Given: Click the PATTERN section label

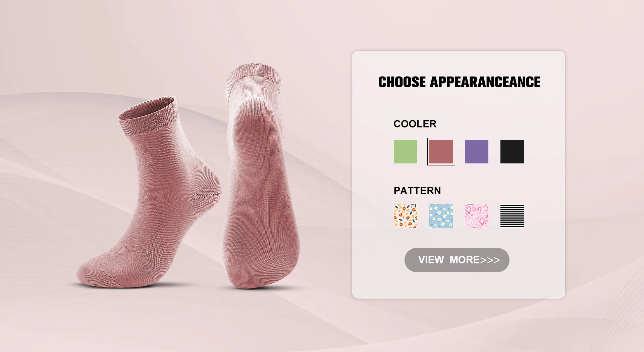Looking at the screenshot, I should click(417, 191).
